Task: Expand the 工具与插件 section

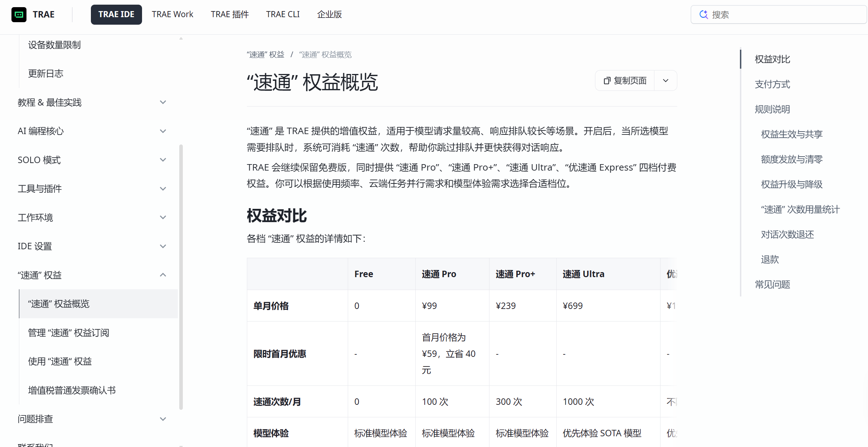Action: [x=163, y=189]
